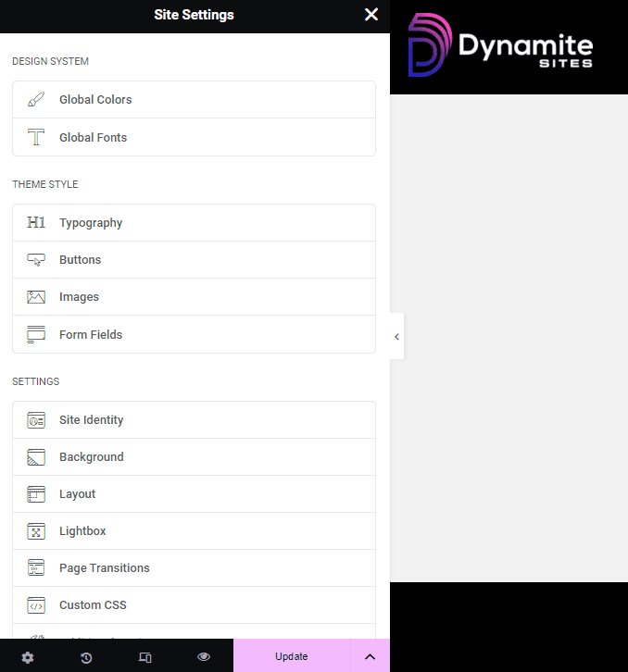Click the Global Colors paintbrush icon
The image size is (628, 672).
coord(36,100)
